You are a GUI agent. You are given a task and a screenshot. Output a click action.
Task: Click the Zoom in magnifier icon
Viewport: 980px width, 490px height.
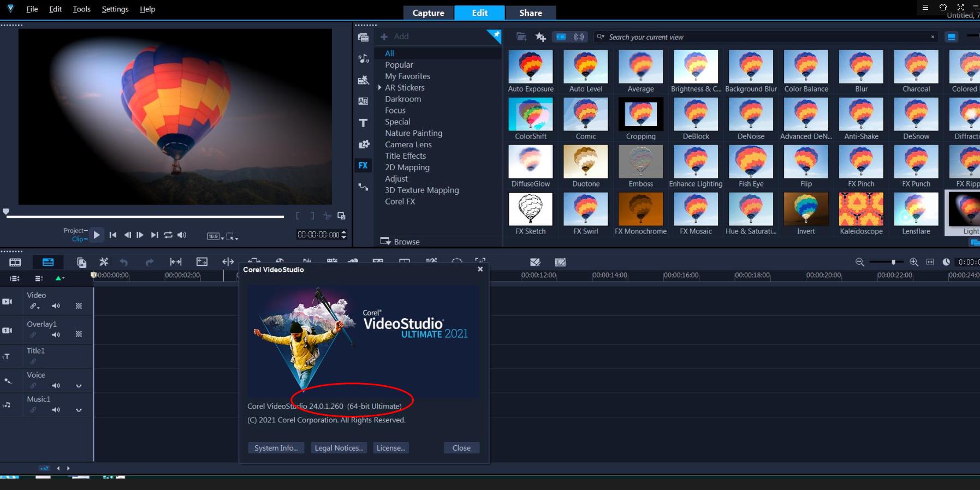pos(914,262)
